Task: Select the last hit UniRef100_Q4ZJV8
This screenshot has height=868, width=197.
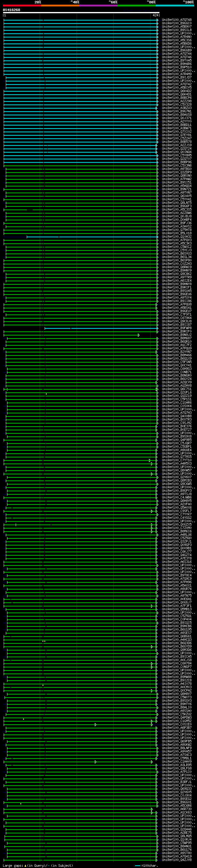Action: [x=177, y=860]
